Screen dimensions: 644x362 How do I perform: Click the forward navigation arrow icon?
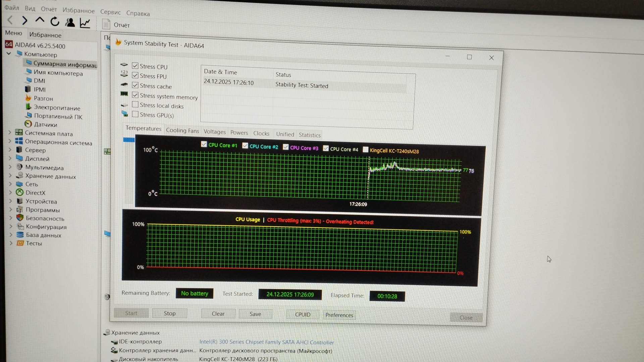tap(24, 21)
